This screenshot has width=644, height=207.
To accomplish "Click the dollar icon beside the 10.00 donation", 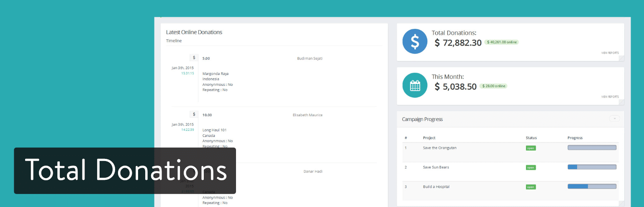I will [194, 114].
